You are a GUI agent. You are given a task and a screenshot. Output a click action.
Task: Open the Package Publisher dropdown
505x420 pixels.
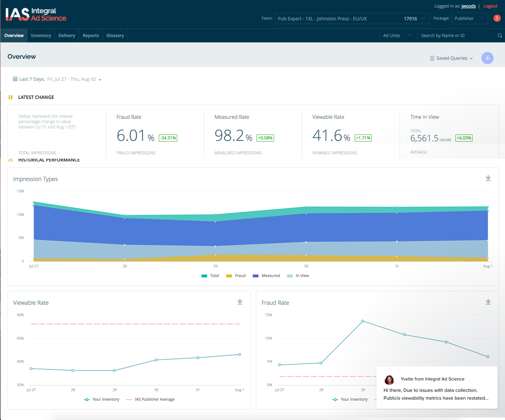click(469, 18)
